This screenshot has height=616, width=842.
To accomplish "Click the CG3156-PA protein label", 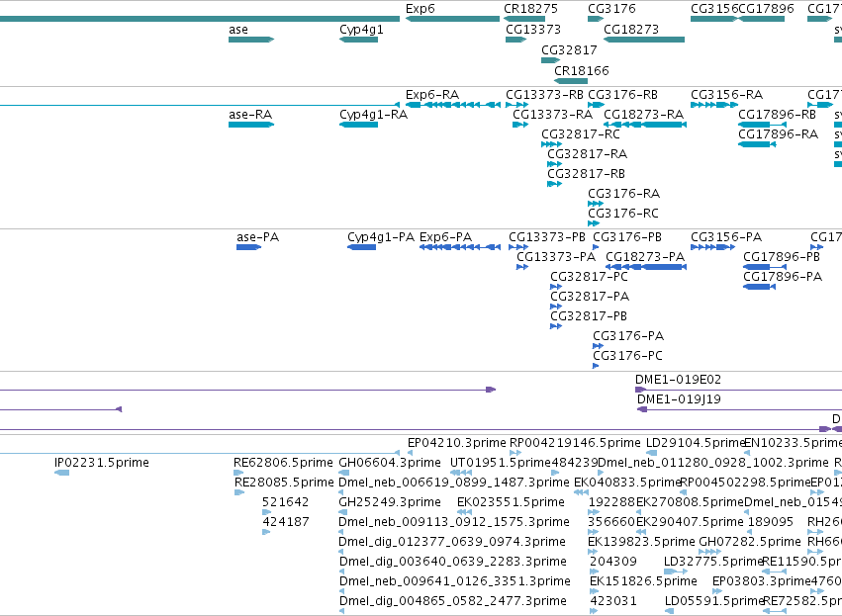I will [726, 237].
